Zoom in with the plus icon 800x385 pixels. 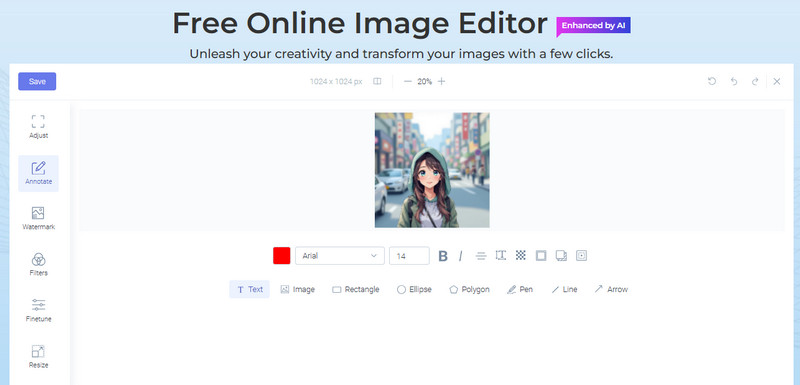[441, 82]
